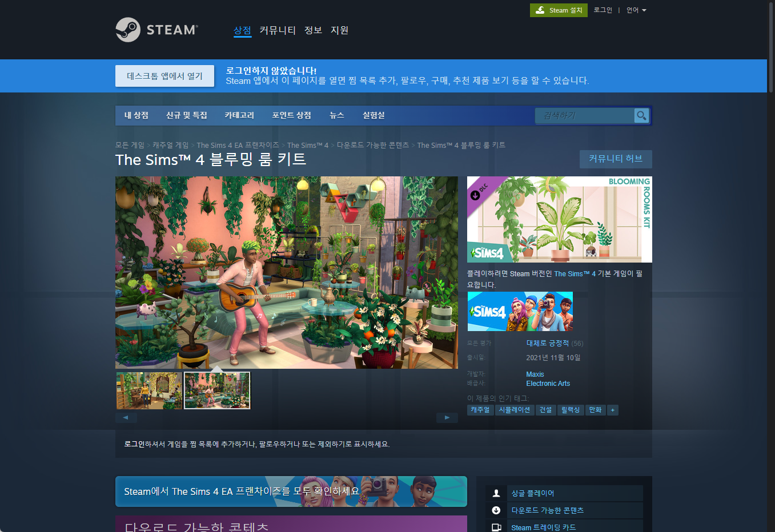Open 뉴스 menu item
775x532 pixels.
[337, 115]
